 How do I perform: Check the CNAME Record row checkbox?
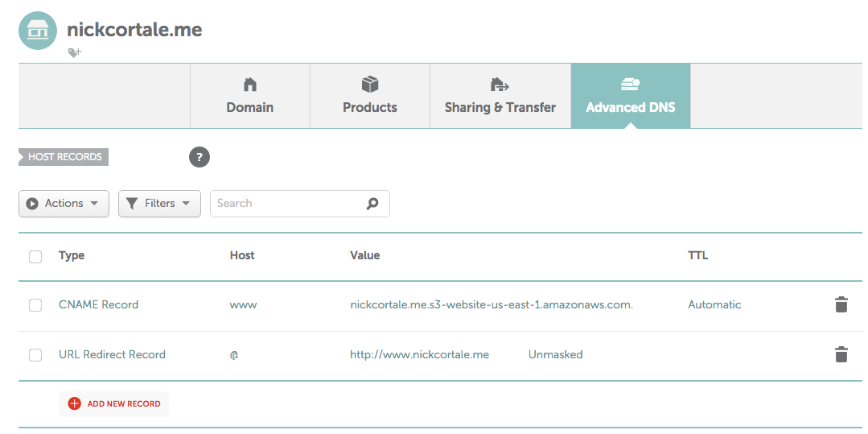click(x=35, y=305)
